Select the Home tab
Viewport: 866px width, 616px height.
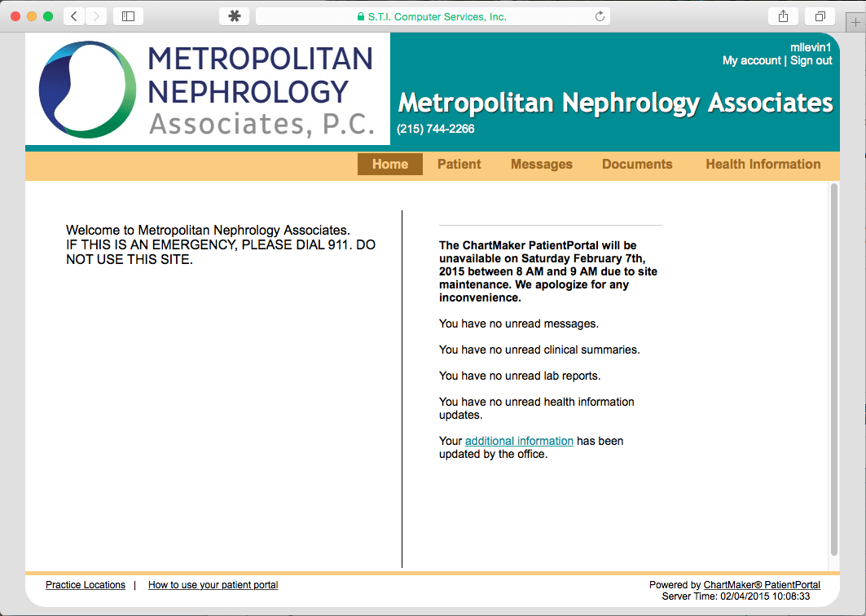click(390, 164)
